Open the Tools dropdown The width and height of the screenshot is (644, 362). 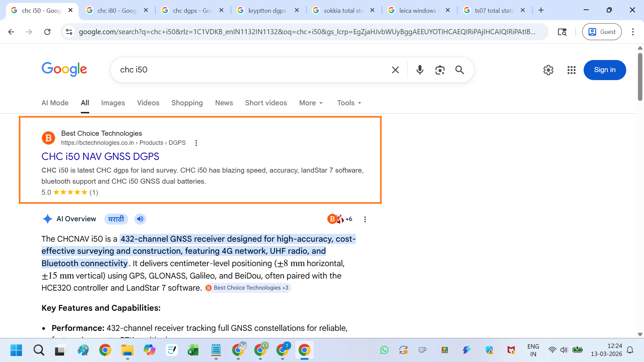pyautogui.click(x=349, y=103)
